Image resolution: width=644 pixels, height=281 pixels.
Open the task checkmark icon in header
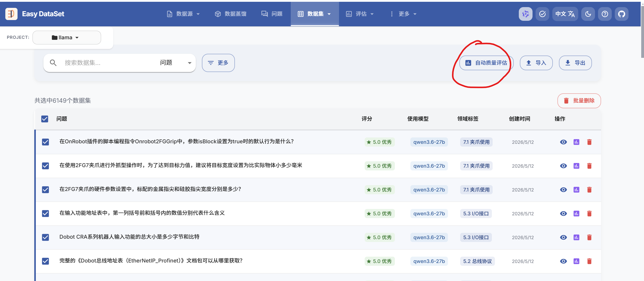coord(542,14)
